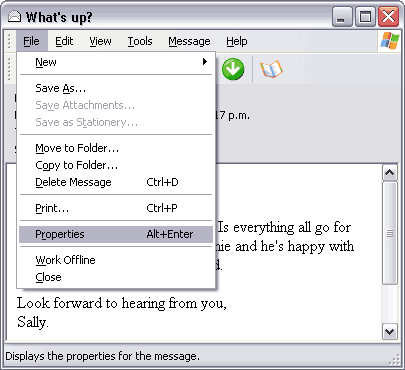Choose Print… from File menu

point(116,208)
